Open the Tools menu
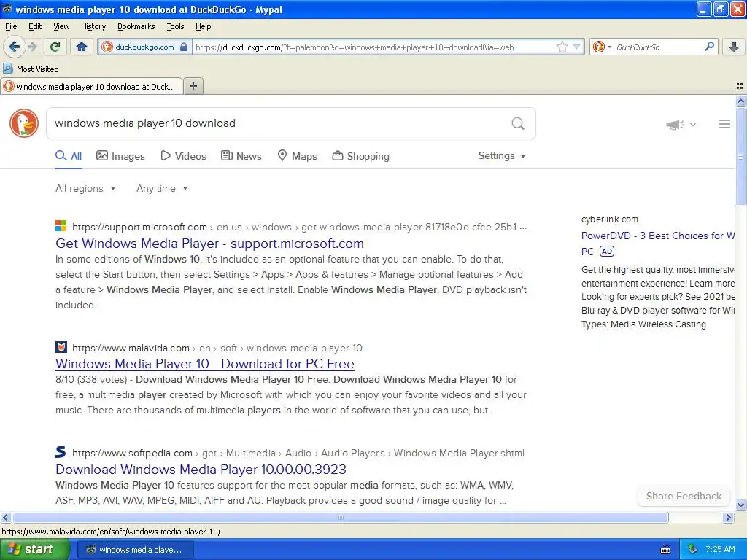Screen dimensions: 747x560 pos(175,26)
